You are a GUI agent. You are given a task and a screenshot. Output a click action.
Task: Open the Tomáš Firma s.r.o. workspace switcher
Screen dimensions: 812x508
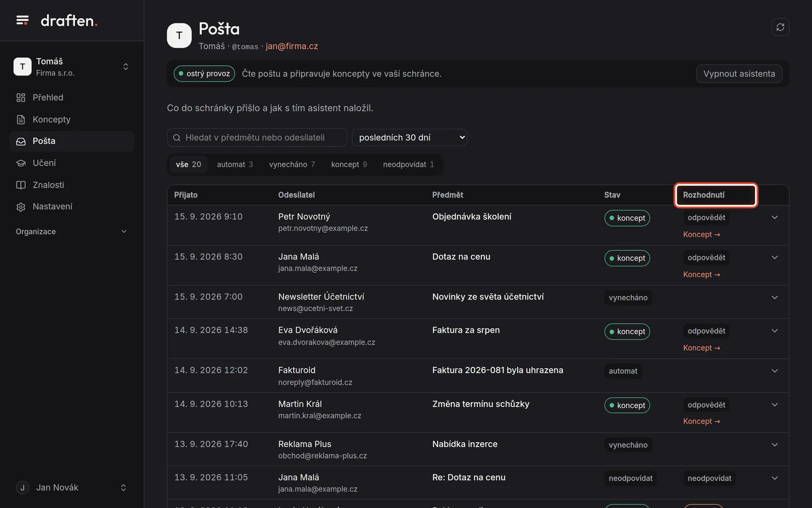pyautogui.click(x=72, y=67)
